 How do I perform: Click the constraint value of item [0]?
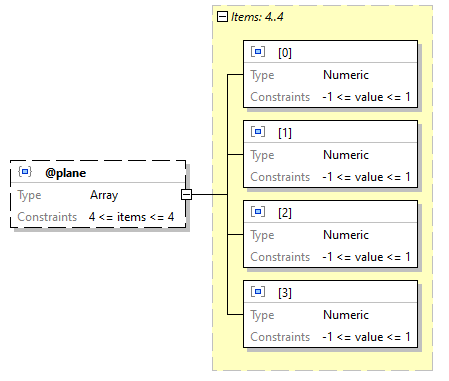point(366,97)
